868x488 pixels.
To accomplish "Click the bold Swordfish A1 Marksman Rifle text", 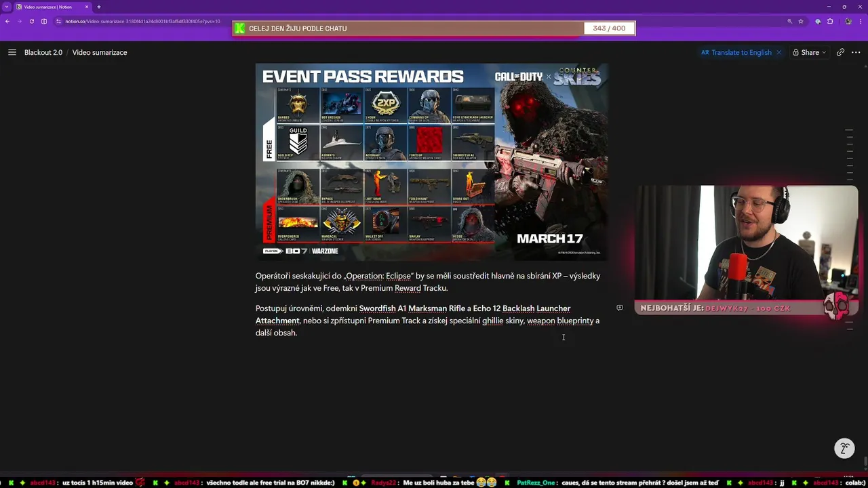I will click(x=412, y=308).
